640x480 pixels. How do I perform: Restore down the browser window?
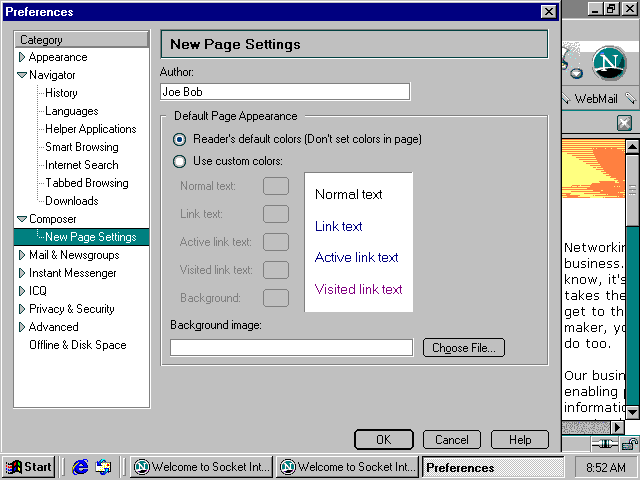click(x=611, y=9)
